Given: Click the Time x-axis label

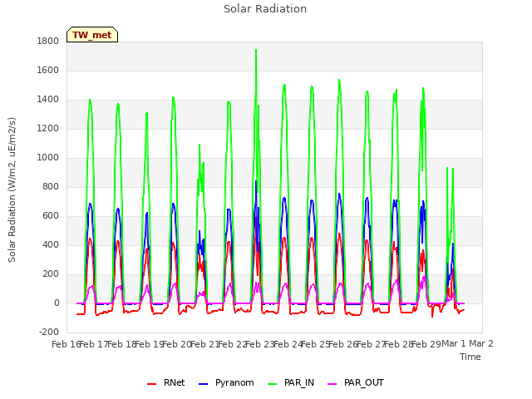Looking at the screenshot, I should tap(470, 357).
